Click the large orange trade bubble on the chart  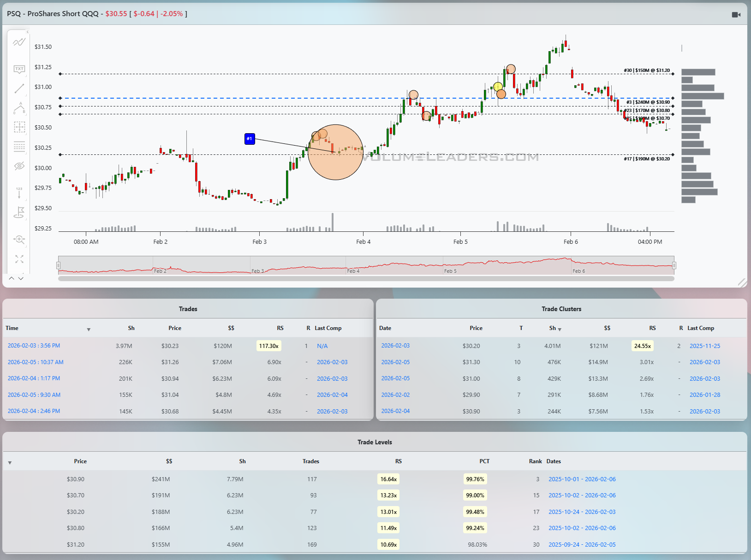tap(335, 152)
